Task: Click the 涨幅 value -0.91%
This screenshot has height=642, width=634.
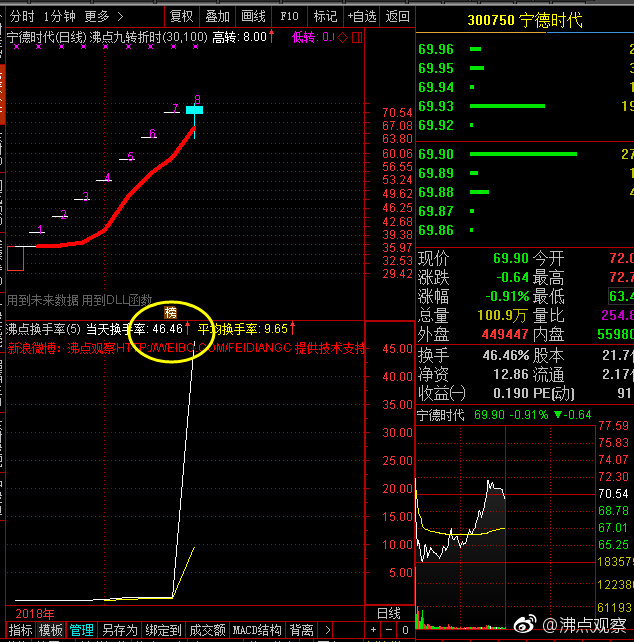Action: click(x=507, y=296)
